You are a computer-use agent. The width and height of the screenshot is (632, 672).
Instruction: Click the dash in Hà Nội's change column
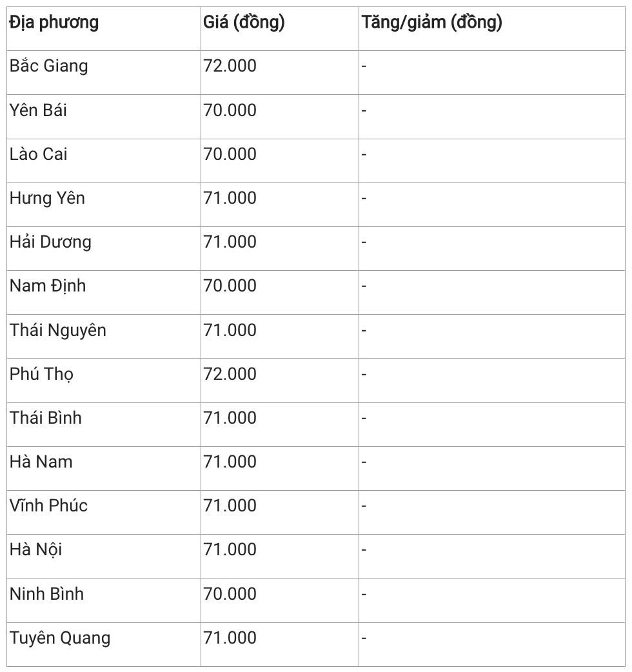[x=364, y=550]
